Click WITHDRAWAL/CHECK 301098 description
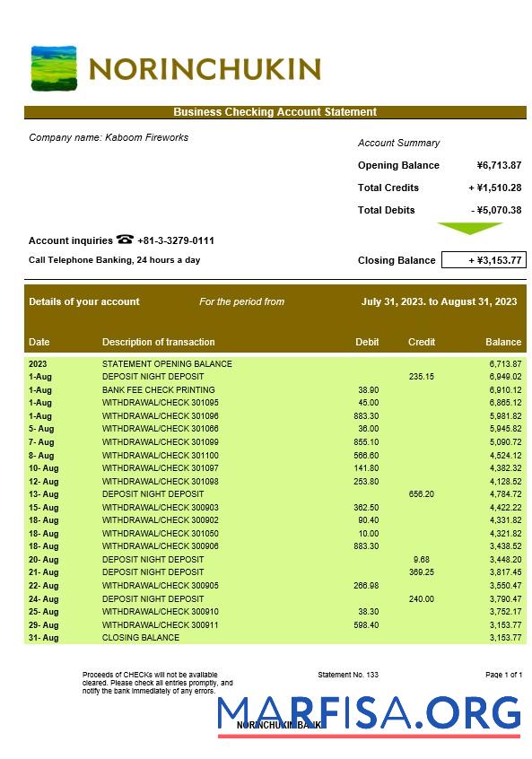532x759 pixels. [161, 482]
